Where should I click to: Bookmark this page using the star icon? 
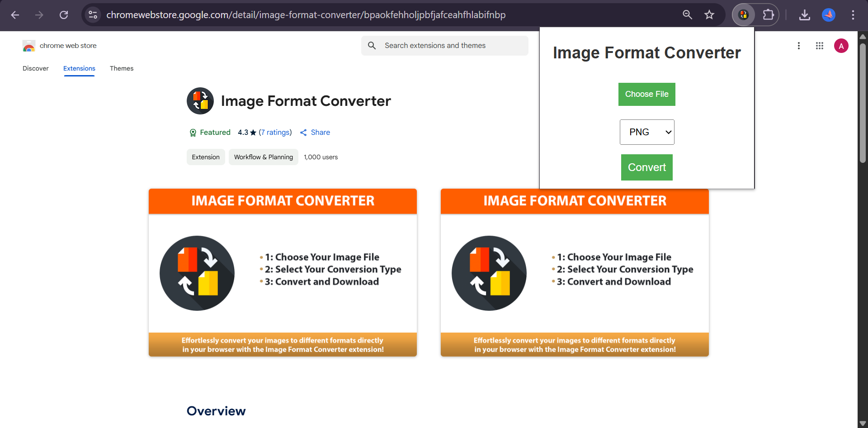[709, 14]
